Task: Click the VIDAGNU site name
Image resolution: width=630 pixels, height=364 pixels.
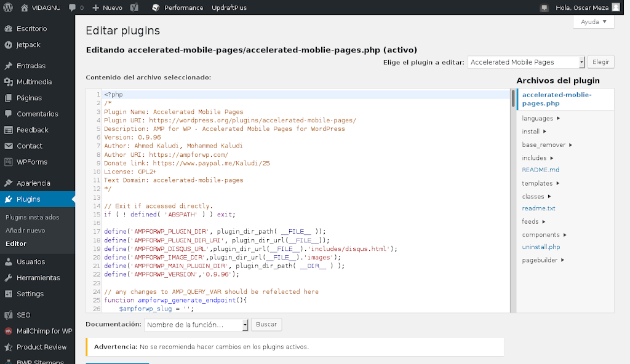Action: point(46,7)
